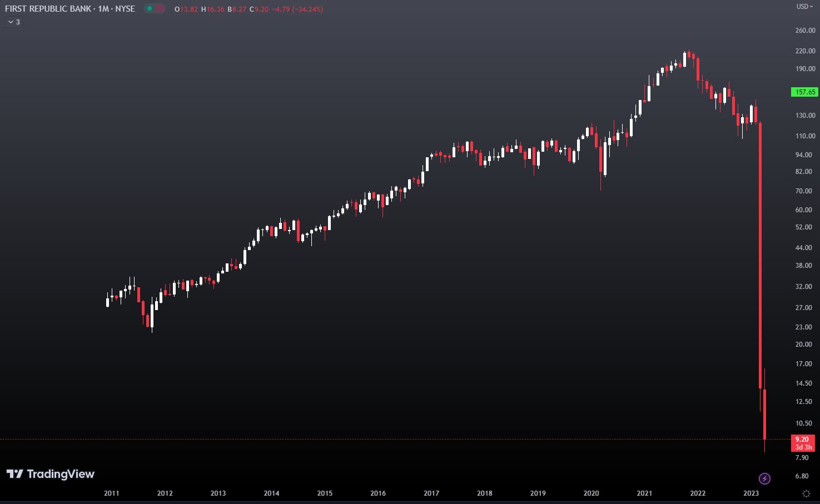Click the 27.00 price axis label
Viewport: 820px width, 504px height.
pos(804,308)
